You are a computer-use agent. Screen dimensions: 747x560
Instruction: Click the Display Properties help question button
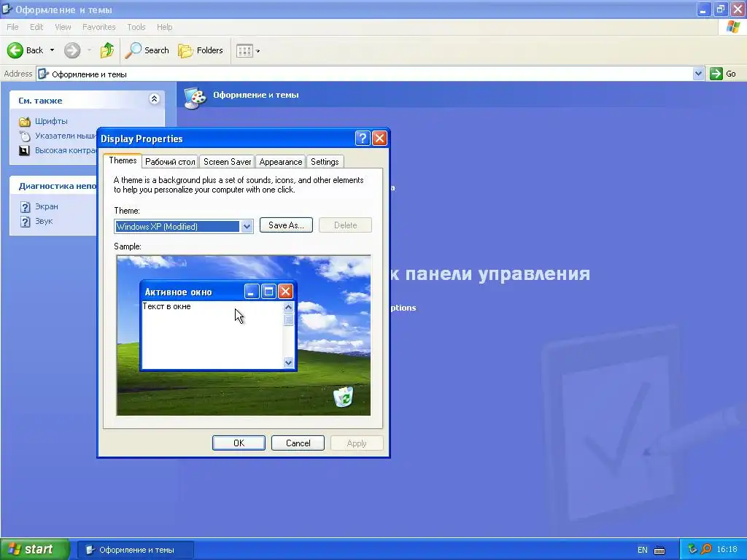(363, 138)
